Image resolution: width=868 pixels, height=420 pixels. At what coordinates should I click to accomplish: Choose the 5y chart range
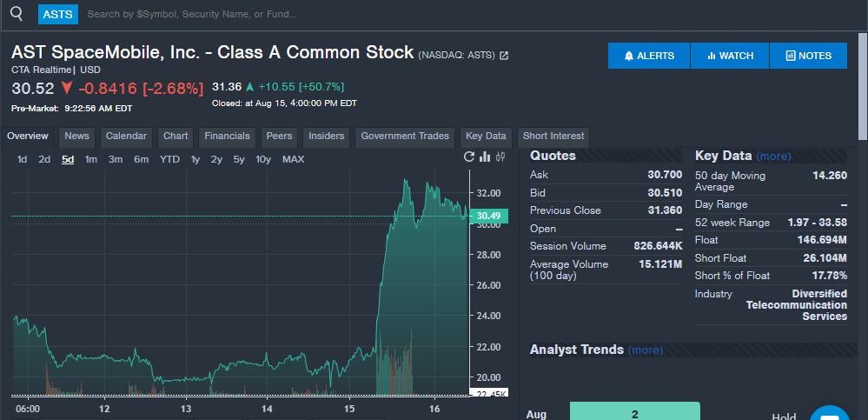[x=239, y=160]
